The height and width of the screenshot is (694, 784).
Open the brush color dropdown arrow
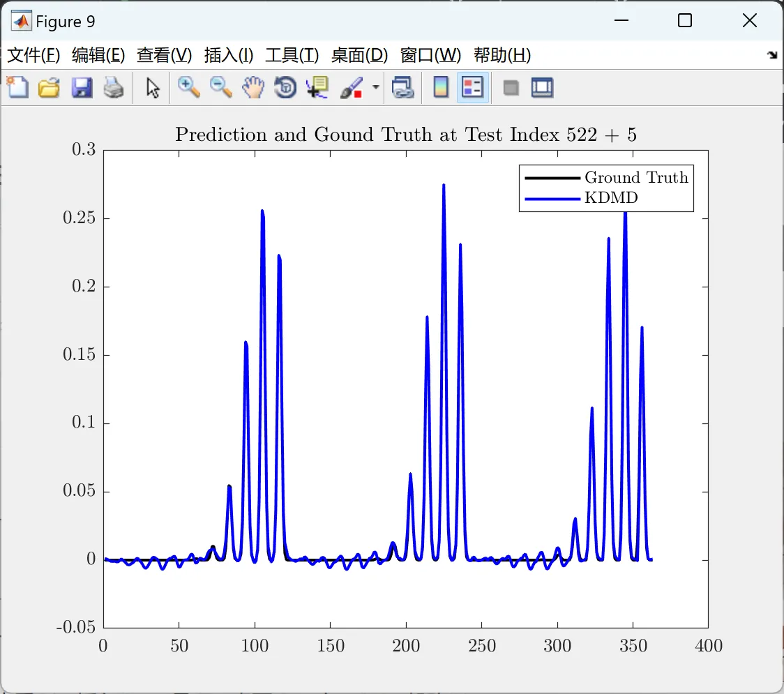(375, 87)
